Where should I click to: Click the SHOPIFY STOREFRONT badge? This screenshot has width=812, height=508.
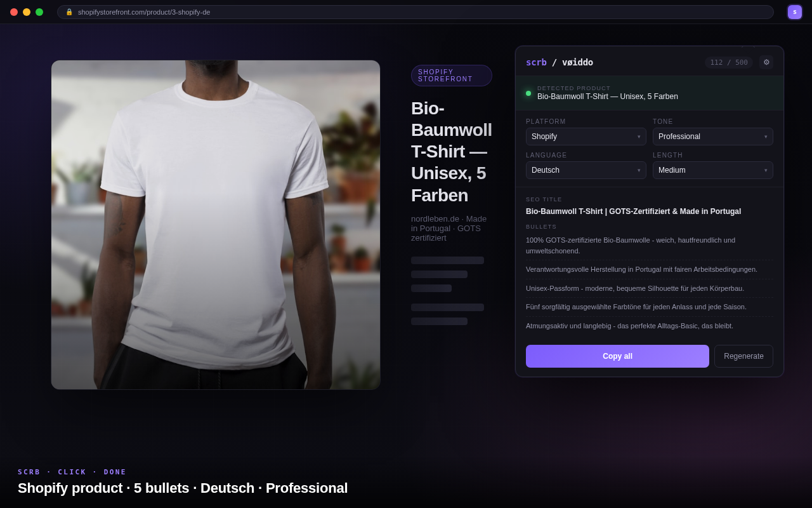coord(451,75)
